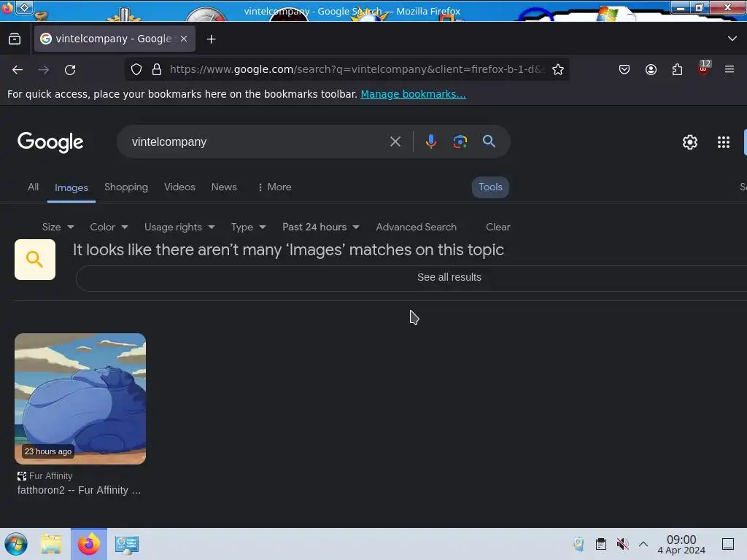Search by image with the Google Lens icon
Viewport: 747px width, 560px height.
[x=460, y=141]
